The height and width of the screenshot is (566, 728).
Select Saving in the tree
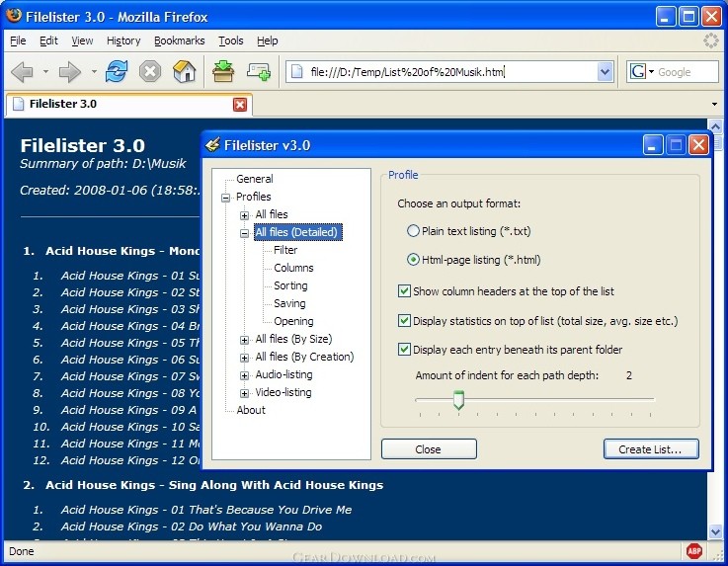pos(289,303)
